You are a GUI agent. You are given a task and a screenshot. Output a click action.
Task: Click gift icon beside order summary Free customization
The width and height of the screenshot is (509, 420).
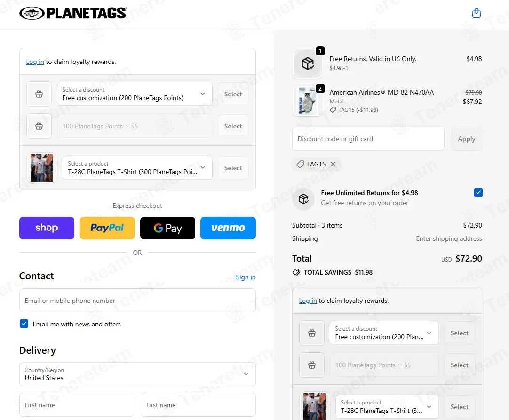coord(311,333)
